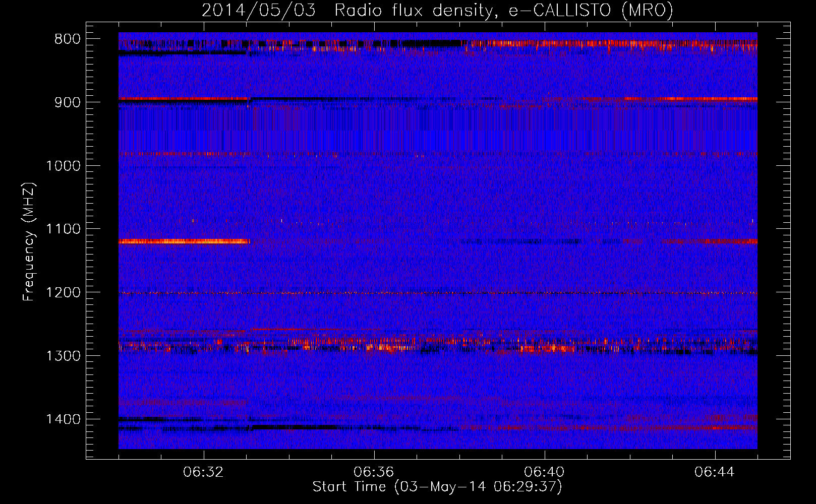Click the '1100' frequency axis label
The width and height of the screenshot is (816, 504).
tap(63, 229)
